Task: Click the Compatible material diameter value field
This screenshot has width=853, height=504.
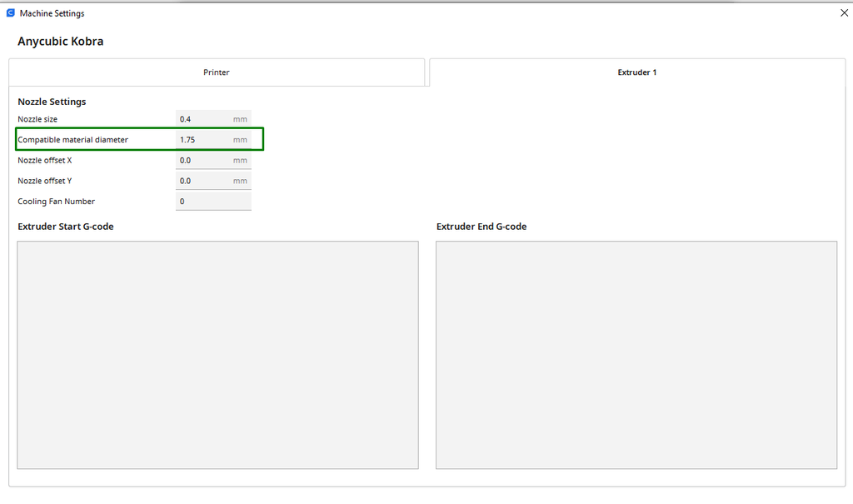Action: (213, 140)
